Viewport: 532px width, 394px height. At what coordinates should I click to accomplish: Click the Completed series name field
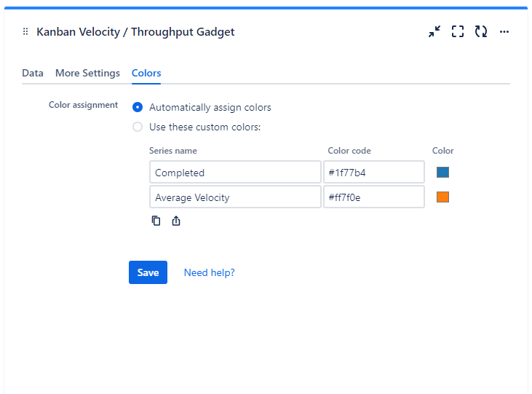click(x=235, y=173)
